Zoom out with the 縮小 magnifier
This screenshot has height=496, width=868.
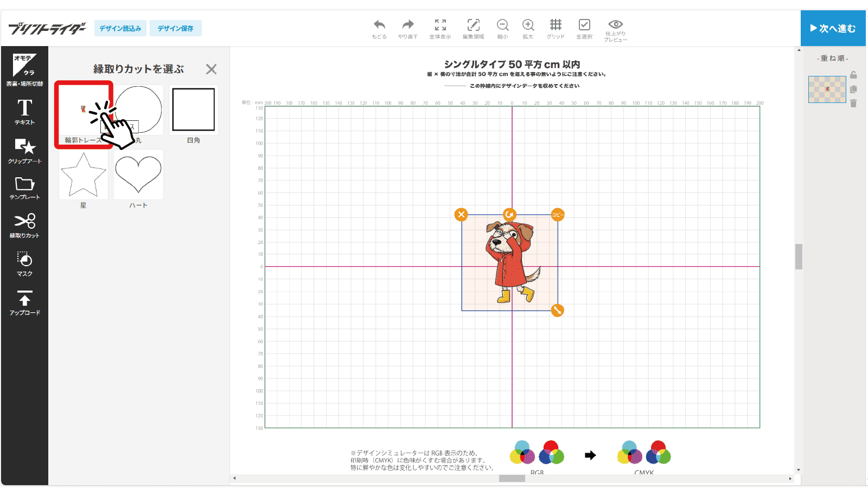[502, 25]
